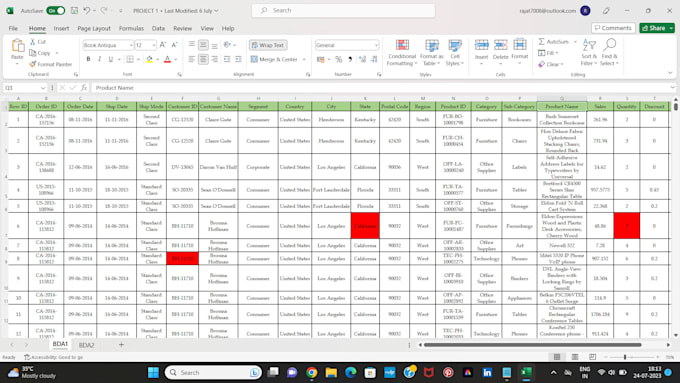Toggle the AutoSave switch

click(x=56, y=10)
